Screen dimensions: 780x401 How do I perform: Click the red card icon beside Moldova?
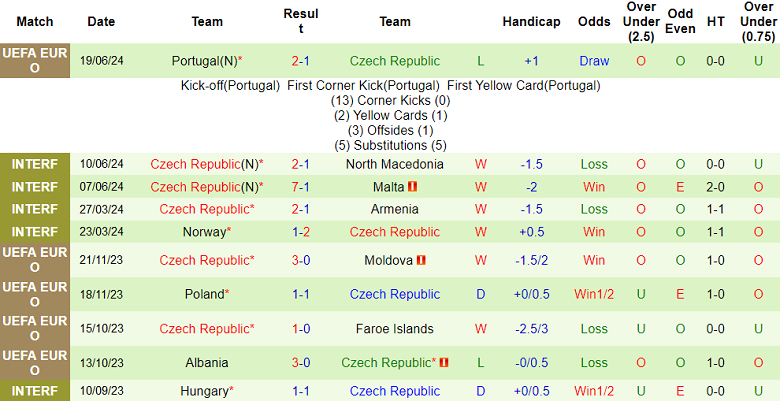(x=421, y=260)
